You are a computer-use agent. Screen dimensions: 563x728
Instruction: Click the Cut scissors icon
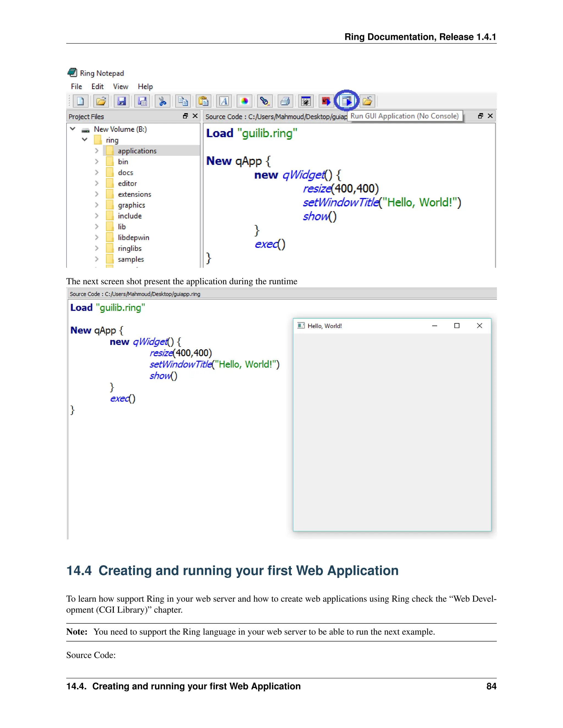(162, 101)
